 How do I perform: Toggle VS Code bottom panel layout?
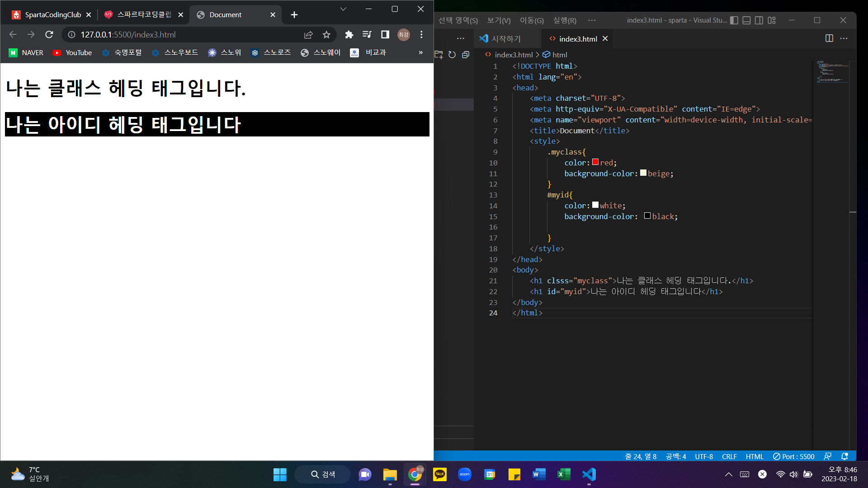pyautogui.click(x=747, y=20)
